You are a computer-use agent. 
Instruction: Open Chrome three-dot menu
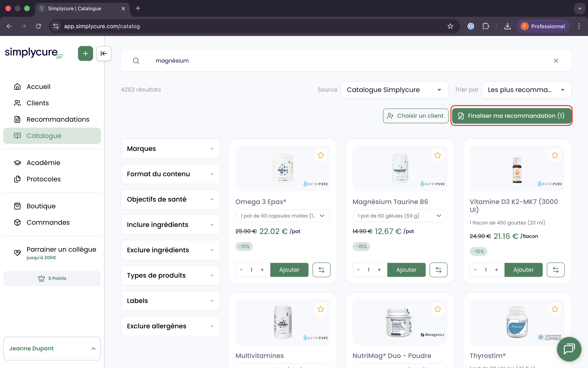(x=579, y=26)
